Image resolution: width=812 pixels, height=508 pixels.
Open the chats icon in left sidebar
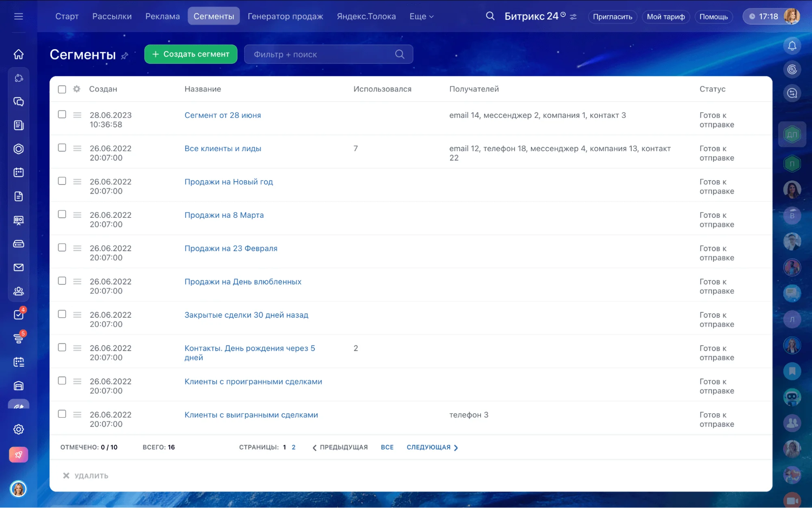coord(19,102)
